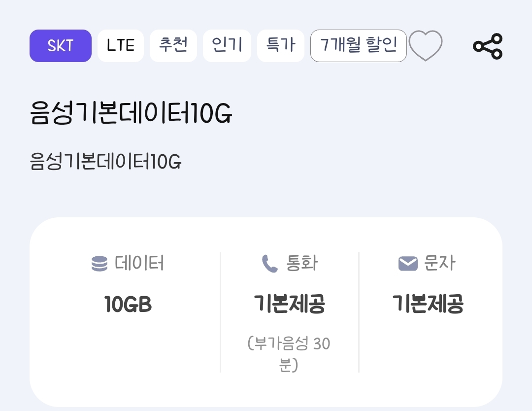Tap the heart favorite icon
This screenshot has height=411, width=532.
click(x=426, y=46)
